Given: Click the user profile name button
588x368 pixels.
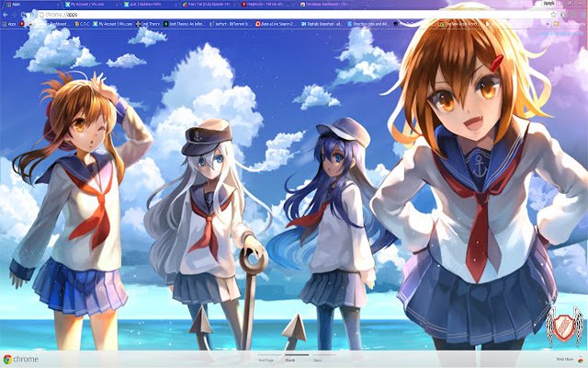Looking at the screenshot, I should [x=548, y=3].
